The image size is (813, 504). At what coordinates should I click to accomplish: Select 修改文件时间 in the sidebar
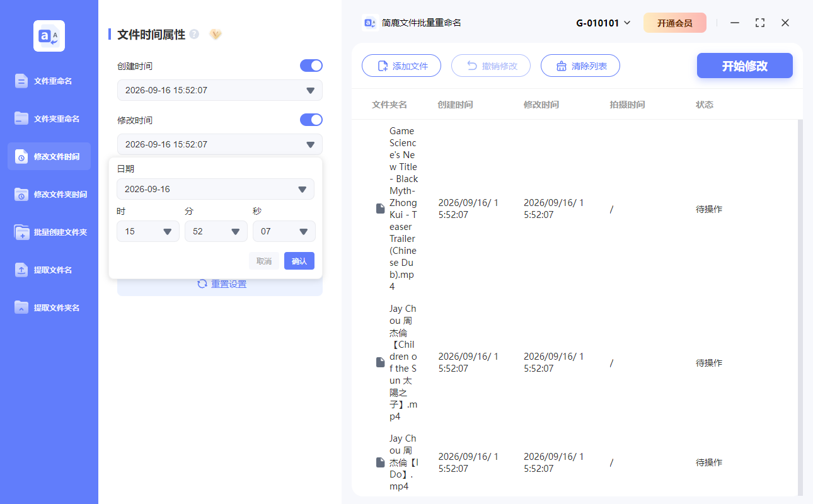[x=49, y=156]
